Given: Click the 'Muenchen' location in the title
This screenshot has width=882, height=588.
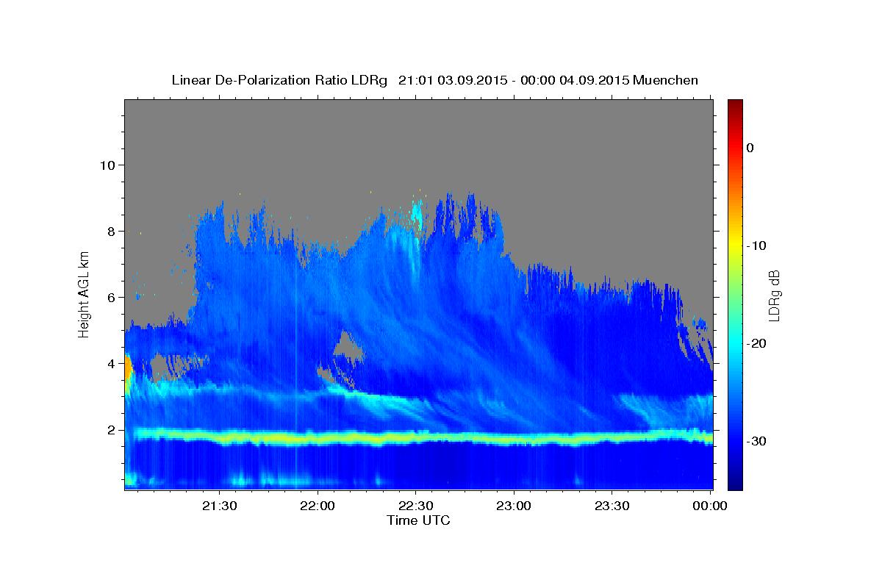Looking at the screenshot, I should pos(666,80).
